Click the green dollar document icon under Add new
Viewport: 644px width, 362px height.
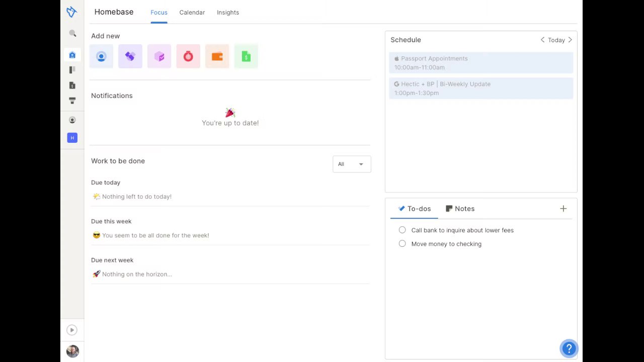[246, 56]
